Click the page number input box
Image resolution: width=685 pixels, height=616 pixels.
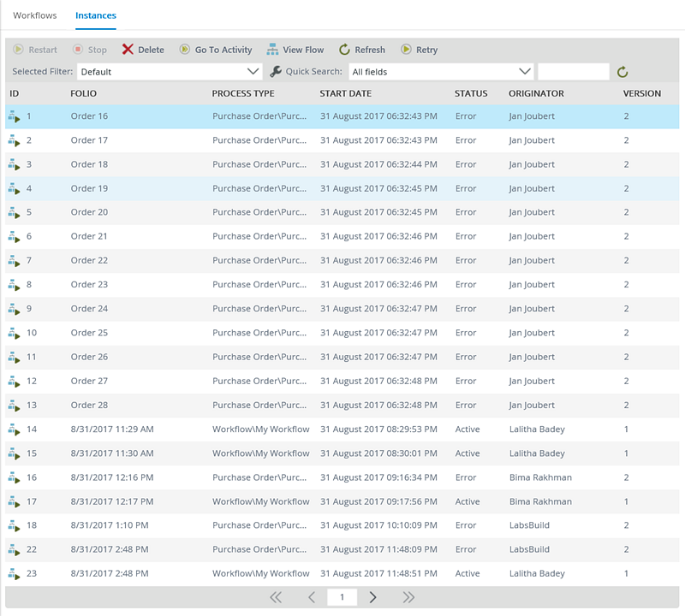342,597
